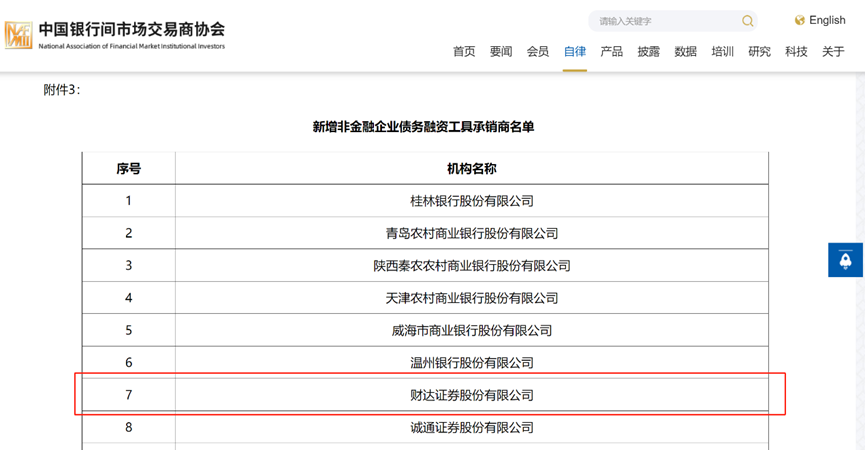Click the NAFMII logo icon
This screenshot has height=450, width=865.
(x=18, y=35)
